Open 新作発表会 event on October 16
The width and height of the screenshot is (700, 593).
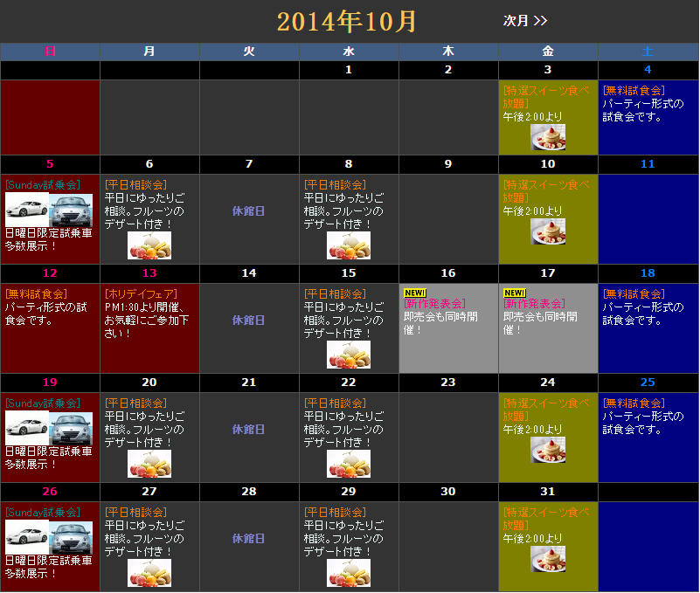433,304
